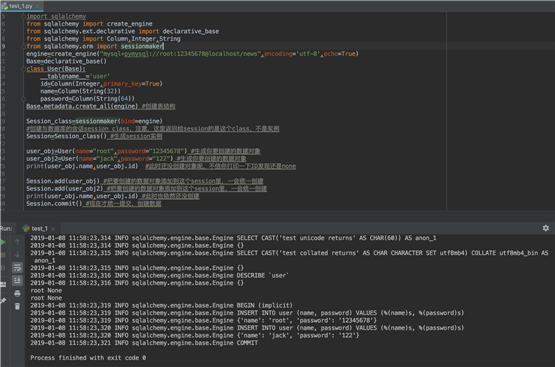Click fold end marker at password line
Image resolution: width=555 pixels, height=367 pixels.
click(23, 99)
